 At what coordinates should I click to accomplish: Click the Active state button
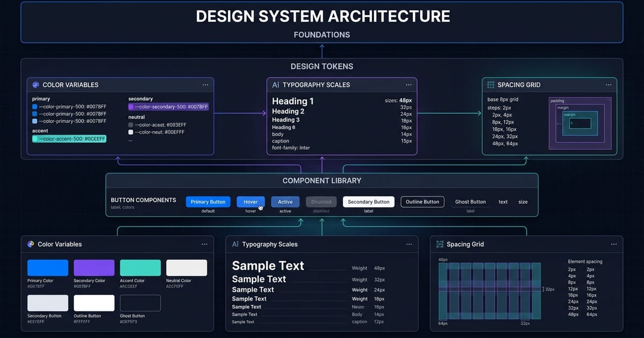tap(286, 202)
